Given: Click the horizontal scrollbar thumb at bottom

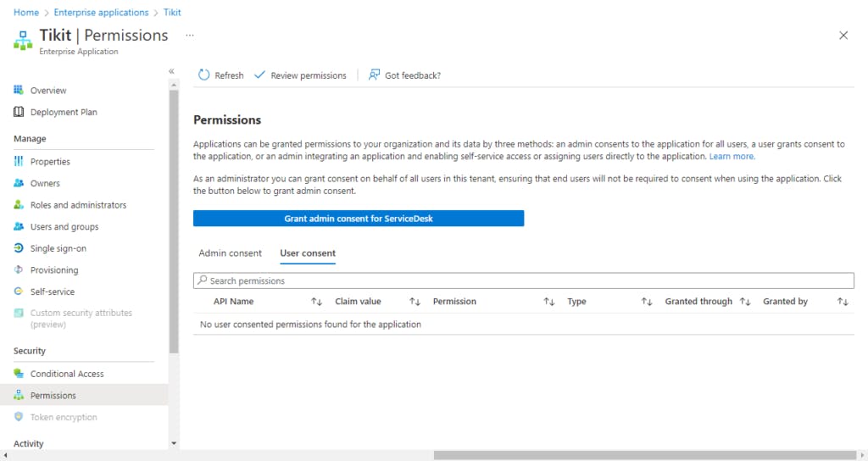Looking at the screenshot, I should [645, 455].
